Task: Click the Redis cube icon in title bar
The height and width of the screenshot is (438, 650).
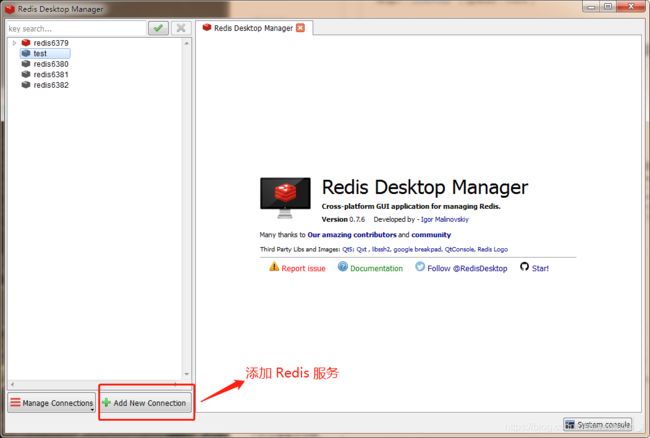Action: [x=10, y=9]
